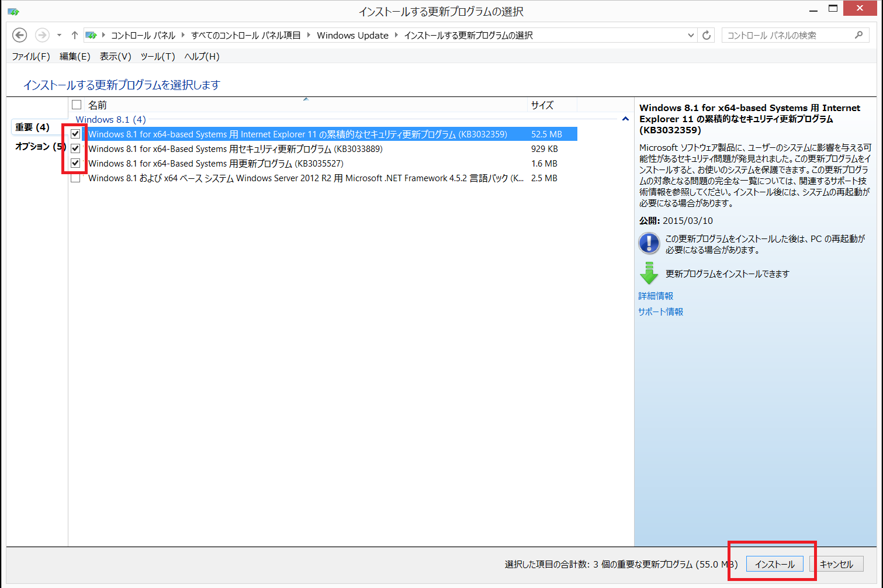Image resolution: width=883 pixels, height=588 pixels.
Task: Click the blue restart information icon
Action: [x=649, y=243]
